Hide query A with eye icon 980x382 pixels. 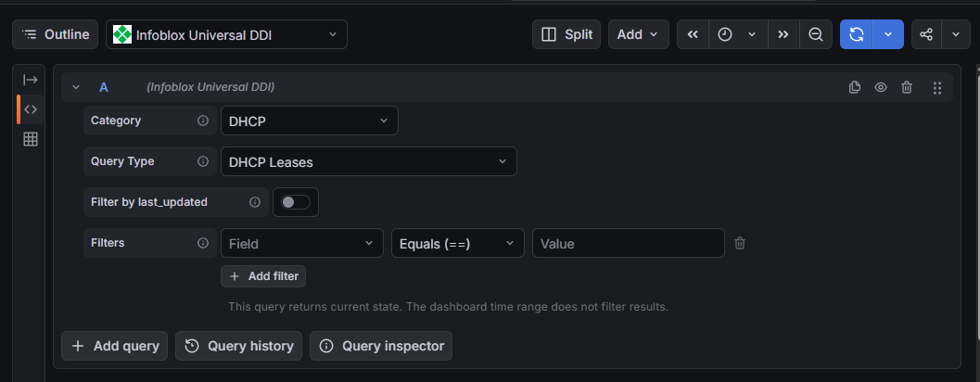pos(881,87)
